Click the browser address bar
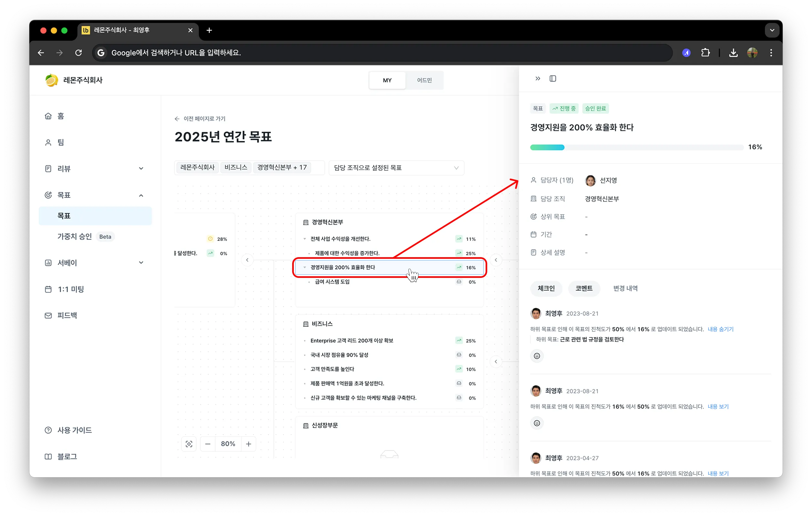 point(382,53)
